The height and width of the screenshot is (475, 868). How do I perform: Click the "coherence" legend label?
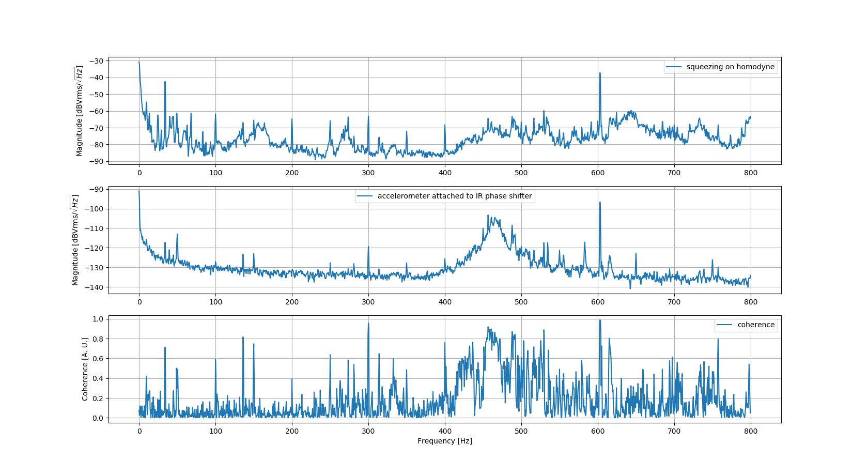point(756,325)
